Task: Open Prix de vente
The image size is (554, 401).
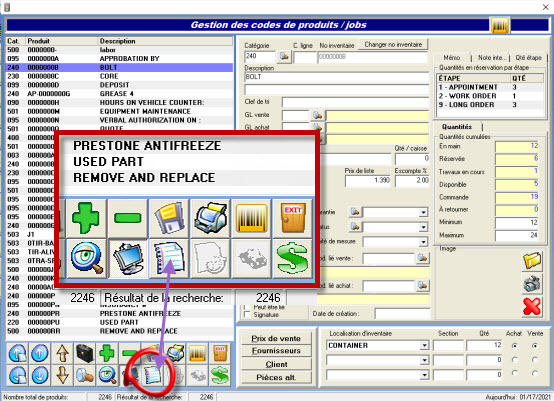Action: pos(276,338)
